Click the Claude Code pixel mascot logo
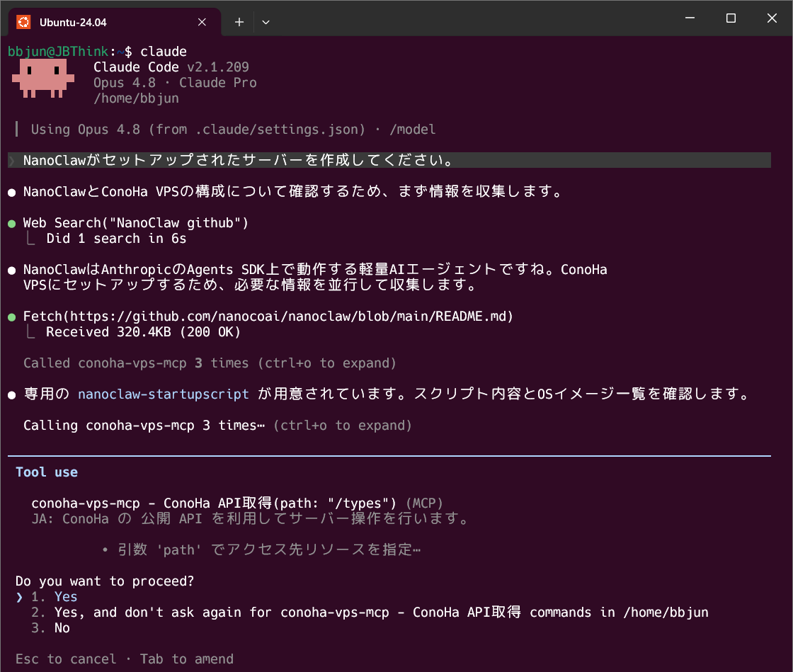 pos(43,79)
